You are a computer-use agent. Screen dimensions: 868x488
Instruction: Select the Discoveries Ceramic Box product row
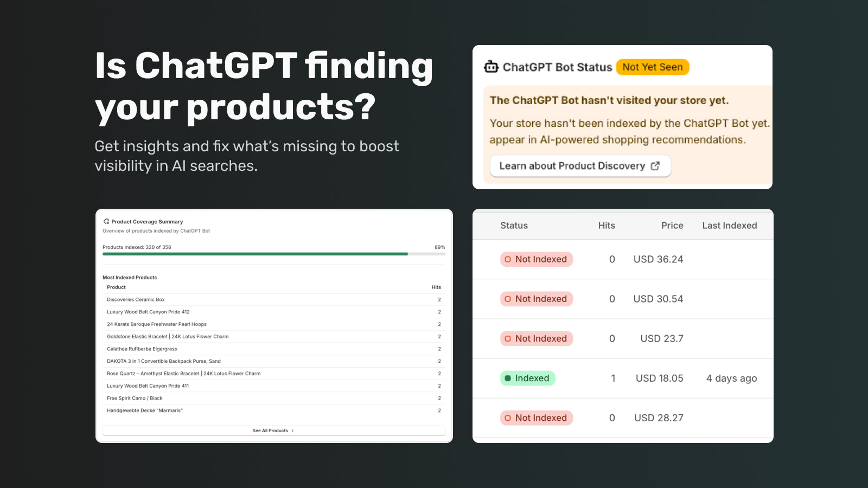[274, 299]
